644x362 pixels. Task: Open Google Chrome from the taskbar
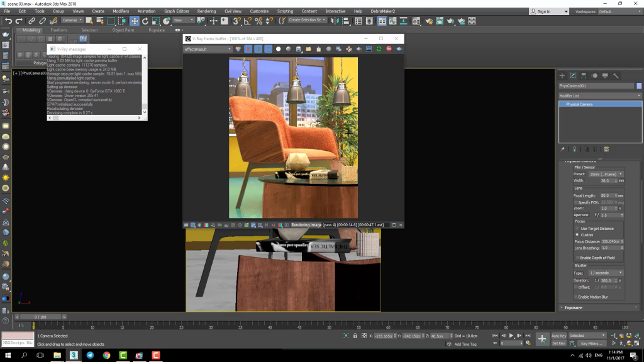click(106, 355)
